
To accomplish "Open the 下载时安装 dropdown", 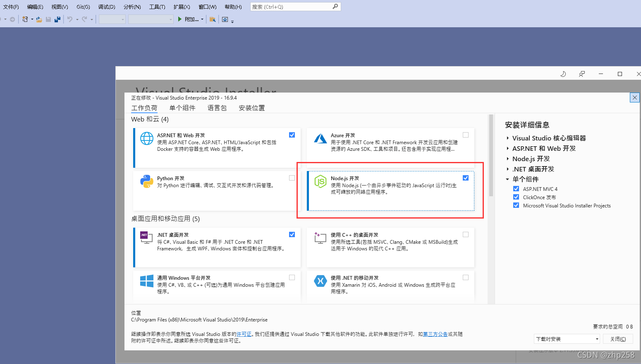I will coord(567,339).
